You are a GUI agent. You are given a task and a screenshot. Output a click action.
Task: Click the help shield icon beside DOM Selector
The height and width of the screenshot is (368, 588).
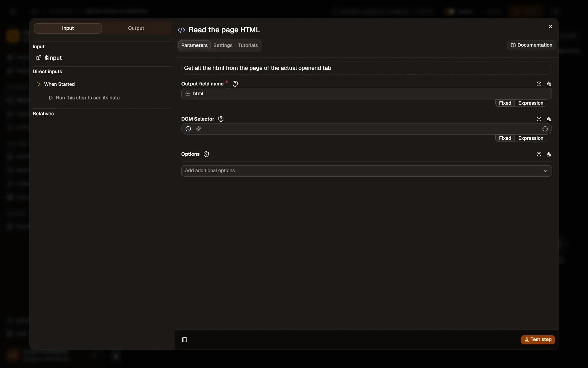pos(221,119)
